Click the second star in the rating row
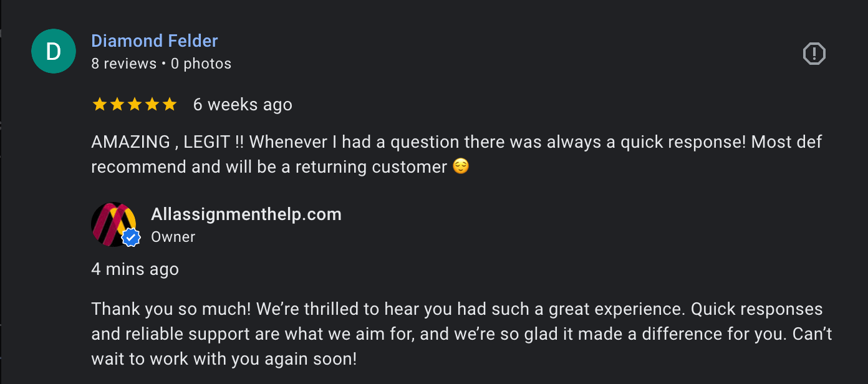 coord(117,104)
